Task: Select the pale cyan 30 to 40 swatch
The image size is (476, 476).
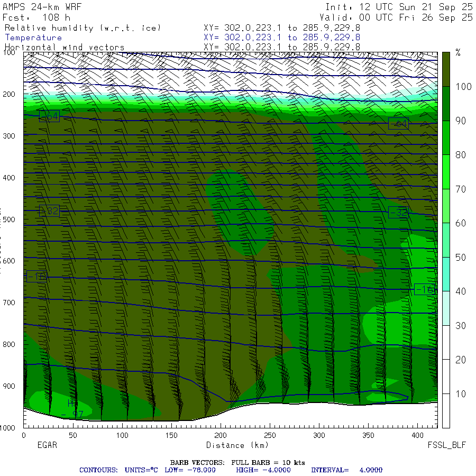Action: point(446,308)
